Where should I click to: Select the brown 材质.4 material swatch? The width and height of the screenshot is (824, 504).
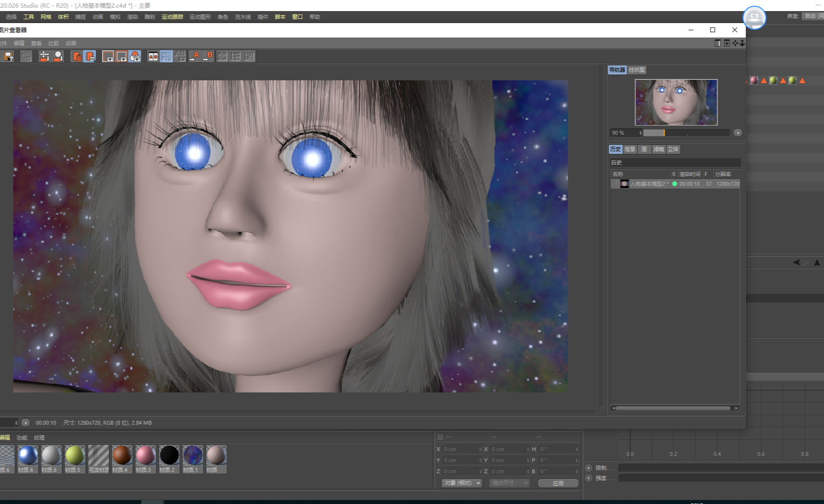(122, 459)
